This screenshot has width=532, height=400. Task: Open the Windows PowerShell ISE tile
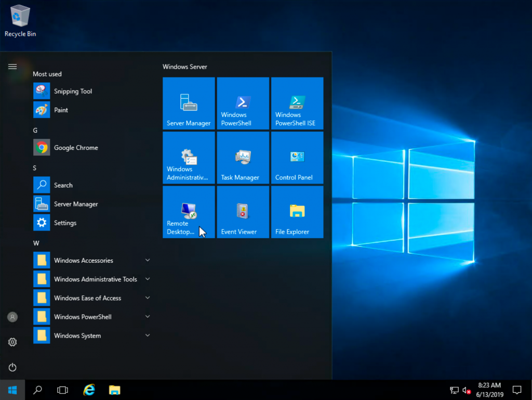pyautogui.click(x=297, y=103)
